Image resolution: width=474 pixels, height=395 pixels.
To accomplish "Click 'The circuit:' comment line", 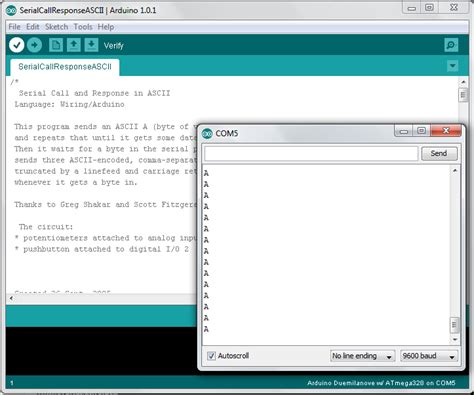I will coord(46,227).
